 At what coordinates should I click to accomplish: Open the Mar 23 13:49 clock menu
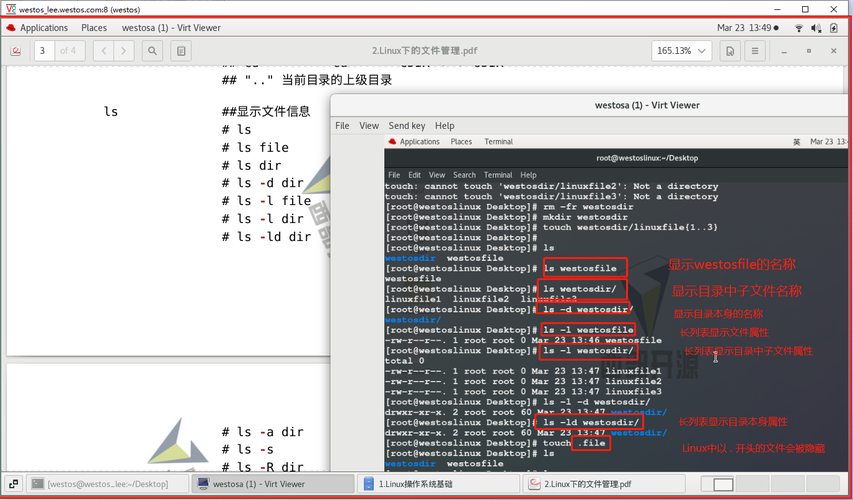click(x=747, y=28)
